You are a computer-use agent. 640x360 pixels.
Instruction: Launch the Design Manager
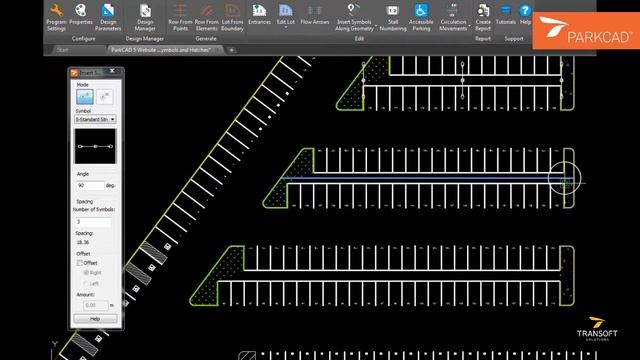(145, 18)
